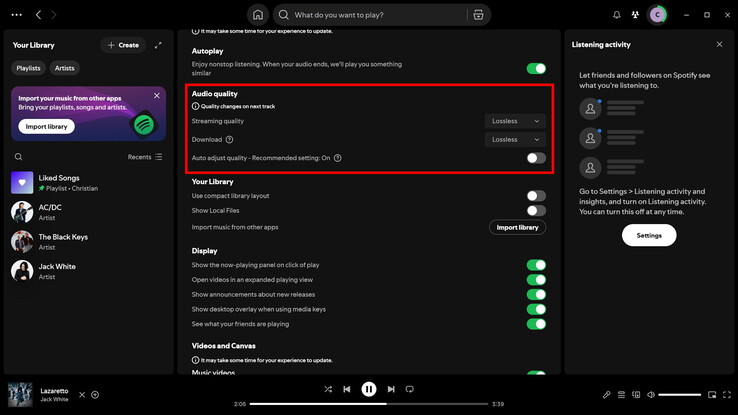Screen dimensions: 738x415
Task: Click the Browse icon in search bar
Action: click(478, 15)
